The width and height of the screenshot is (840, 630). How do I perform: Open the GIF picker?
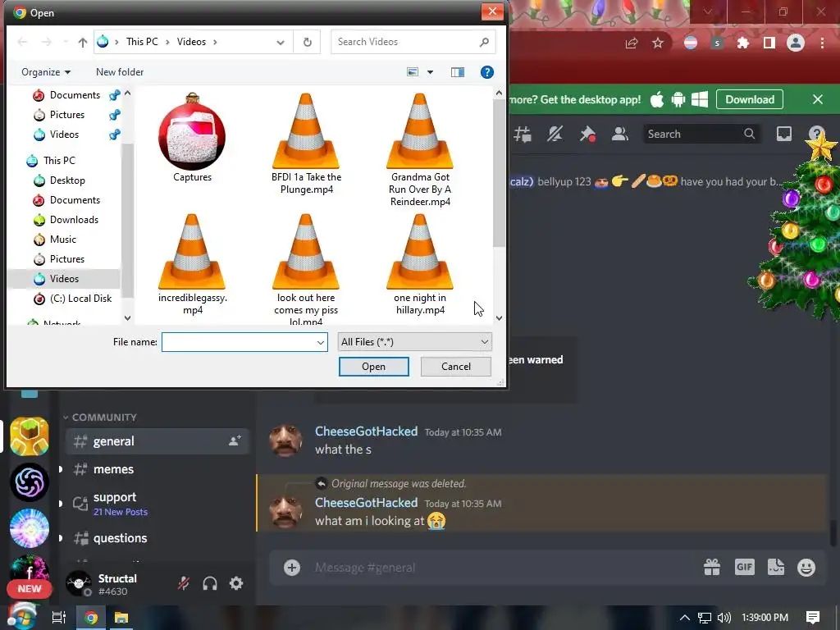click(x=745, y=567)
